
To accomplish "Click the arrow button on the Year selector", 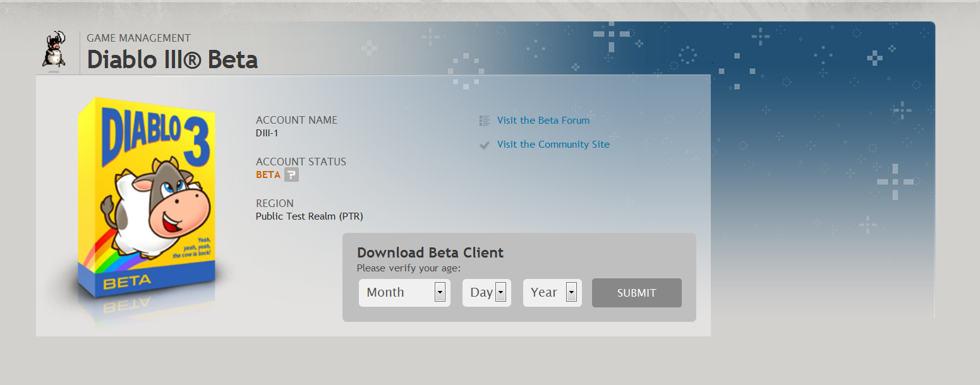I will click(571, 292).
